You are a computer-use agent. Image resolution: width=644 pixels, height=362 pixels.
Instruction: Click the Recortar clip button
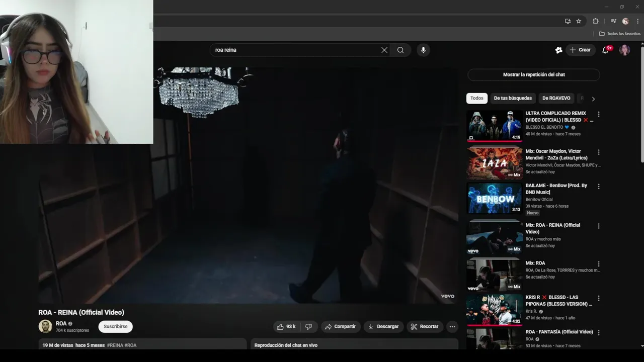(x=425, y=327)
